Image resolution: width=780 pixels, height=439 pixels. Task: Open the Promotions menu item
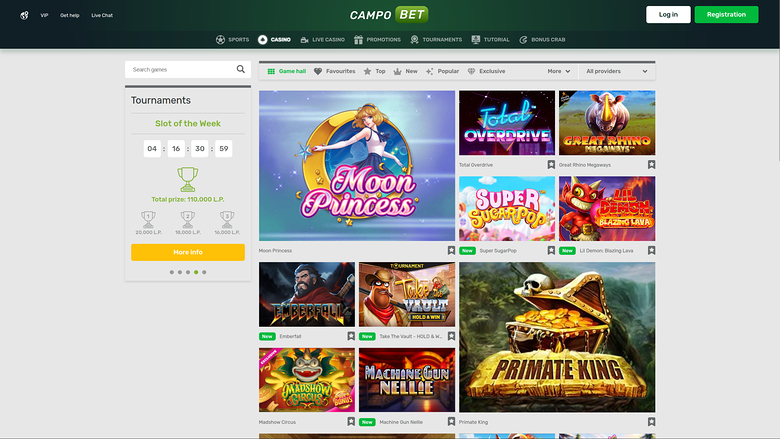pos(377,40)
